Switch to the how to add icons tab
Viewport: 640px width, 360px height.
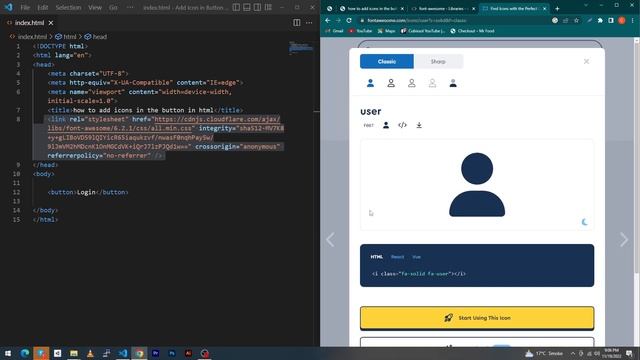click(x=371, y=9)
